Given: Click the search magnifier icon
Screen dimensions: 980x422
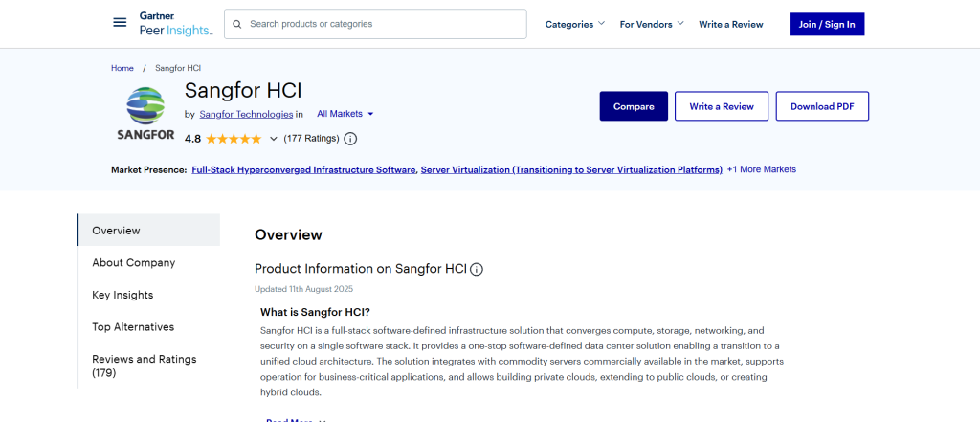Looking at the screenshot, I should (237, 24).
